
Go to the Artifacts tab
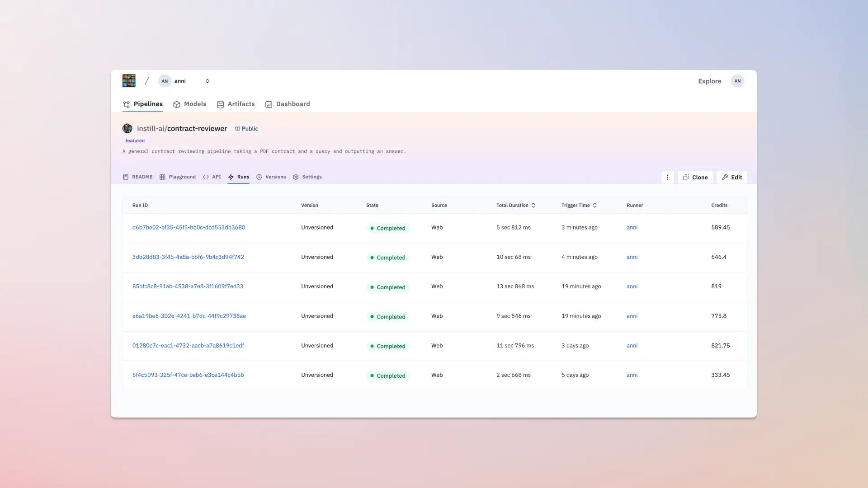(x=236, y=104)
